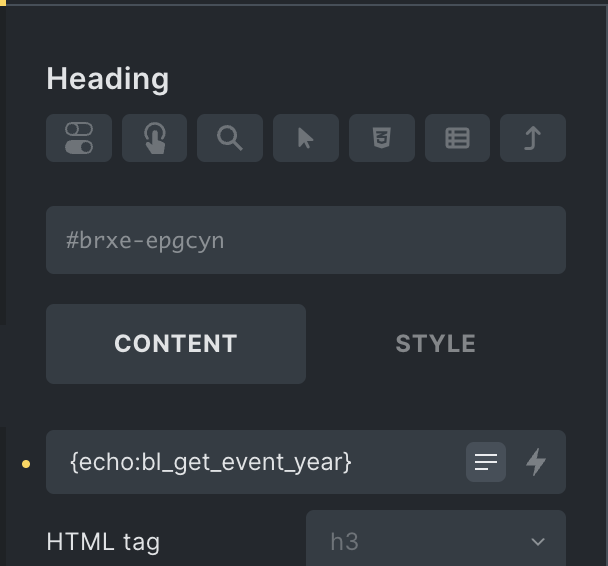Viewport: 608px width, 566px height.
Task: Open the attributes list icon
Action: pos(457,138)
